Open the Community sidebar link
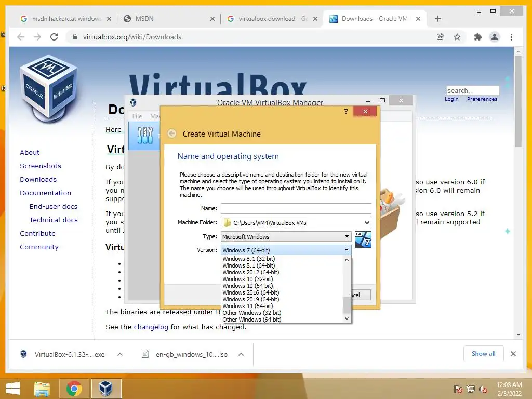The image size is (532, 399). 39,247
